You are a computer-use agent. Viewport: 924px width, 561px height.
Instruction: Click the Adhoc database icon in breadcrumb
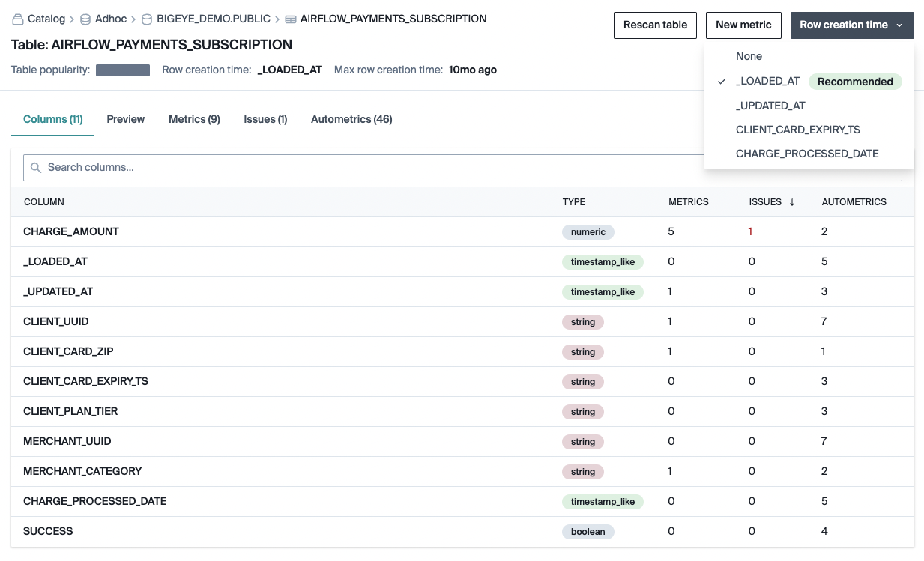[86, 19]
